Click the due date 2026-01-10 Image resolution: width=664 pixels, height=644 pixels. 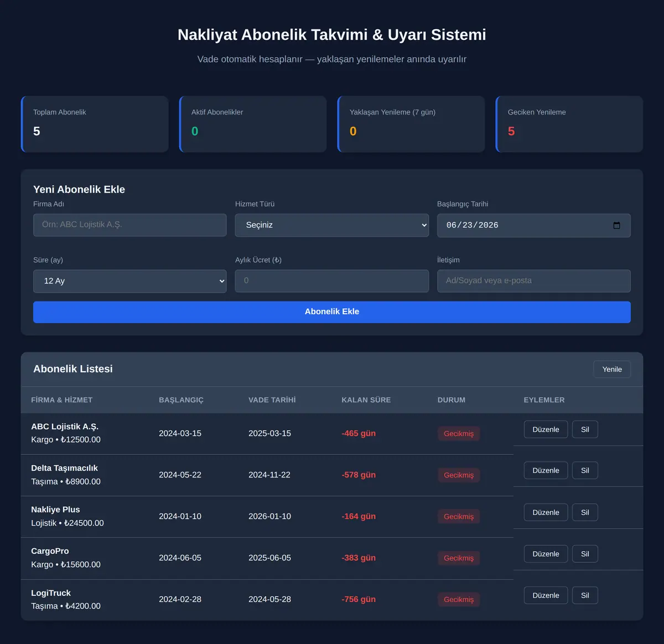pyautogui.click(x=269, y=517)
